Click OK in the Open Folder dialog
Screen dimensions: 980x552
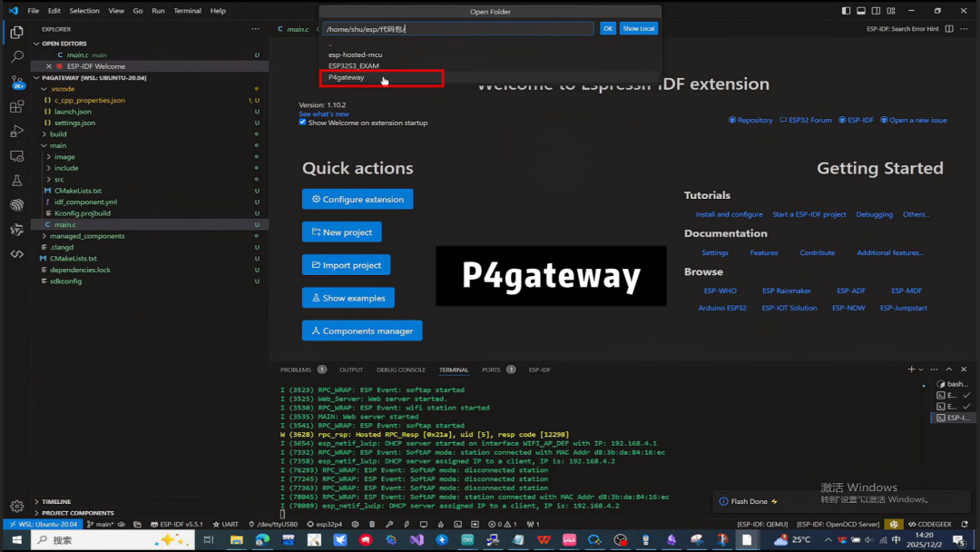pos(608,29)
